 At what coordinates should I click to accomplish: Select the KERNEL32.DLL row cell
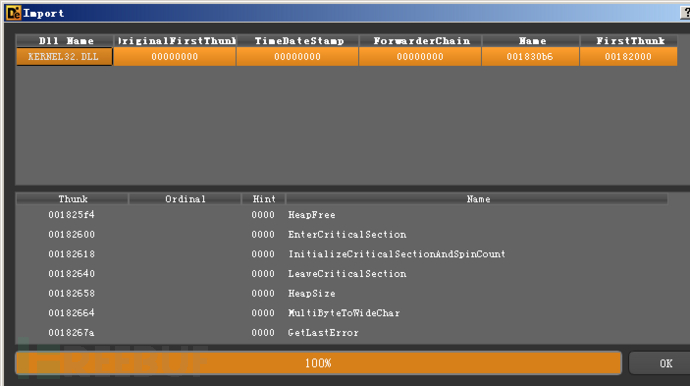coord(64,57)
